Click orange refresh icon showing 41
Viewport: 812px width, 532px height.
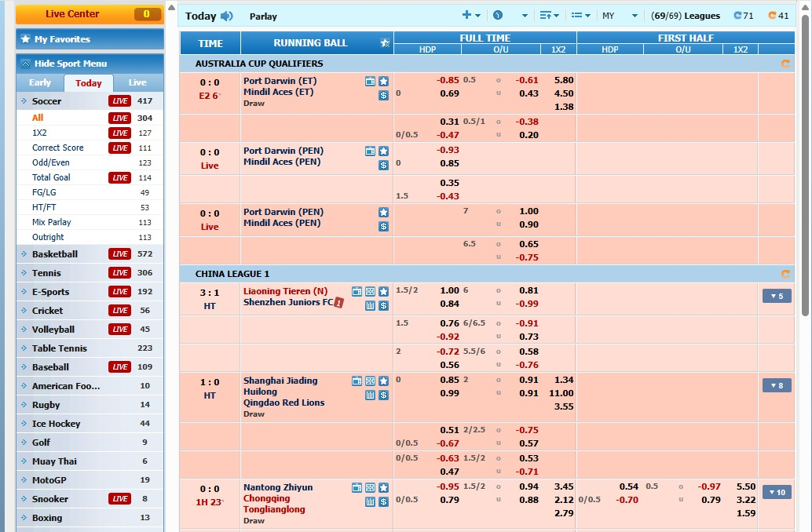[x=778, y=16]
